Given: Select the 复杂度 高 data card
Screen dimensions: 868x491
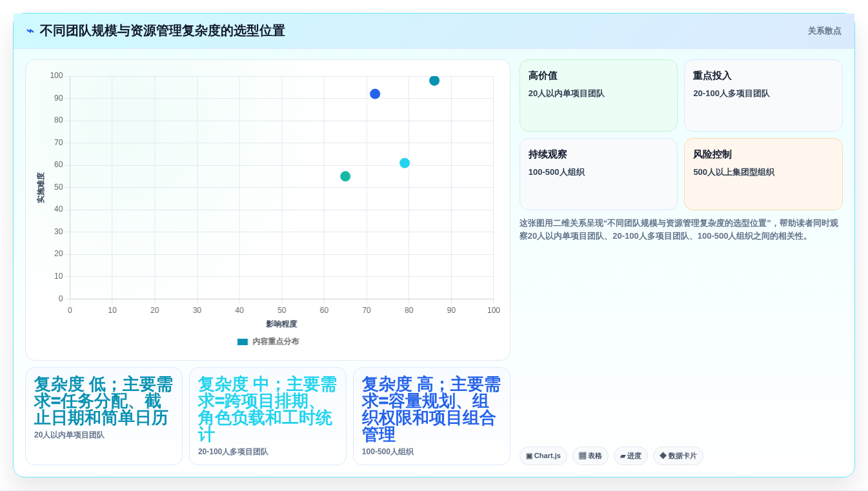Looking at the screenshot, I should [432, 416].
